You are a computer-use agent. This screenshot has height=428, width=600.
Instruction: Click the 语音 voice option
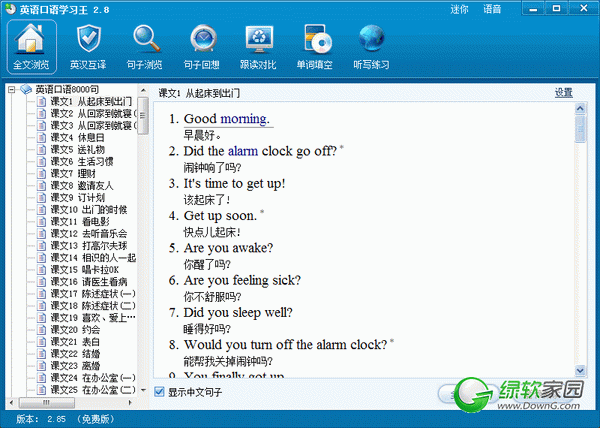492,9
